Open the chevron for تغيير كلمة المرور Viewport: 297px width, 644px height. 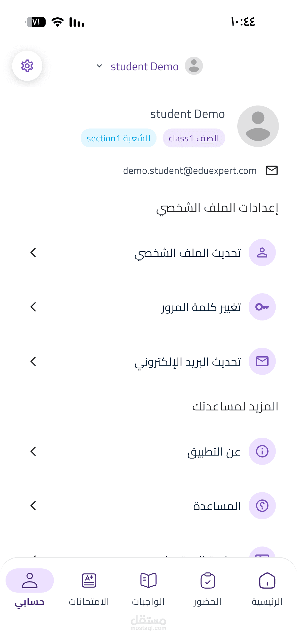coord(33,307)
